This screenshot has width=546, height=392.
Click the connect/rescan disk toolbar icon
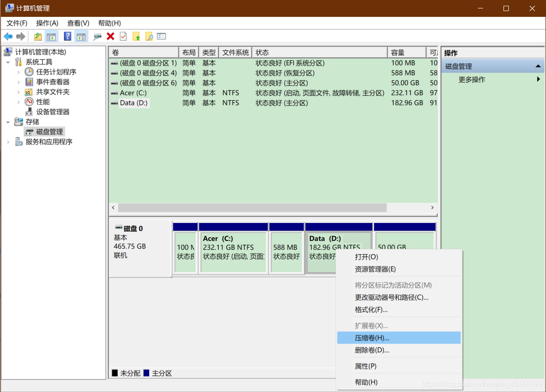click(x=97, y=36)
